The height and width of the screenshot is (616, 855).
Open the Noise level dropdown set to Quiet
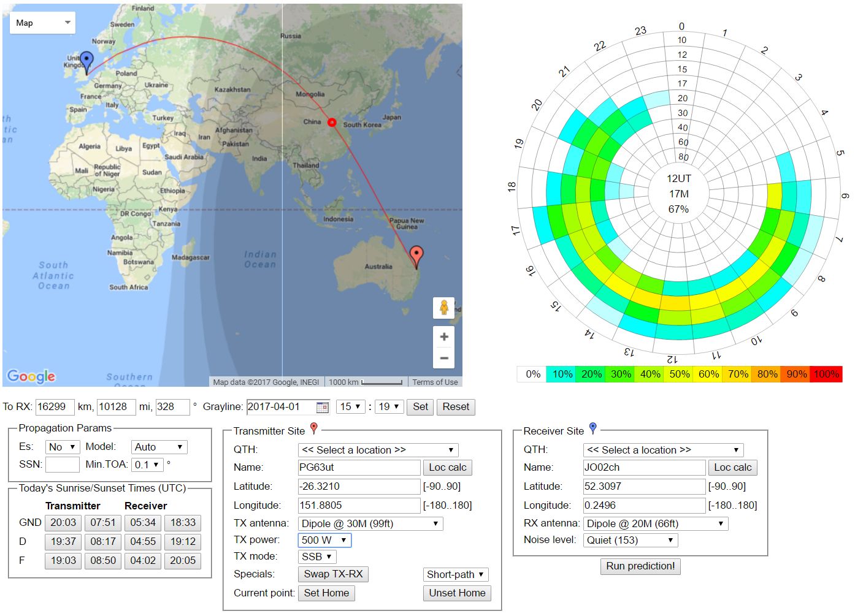click(x=630, y=540)
